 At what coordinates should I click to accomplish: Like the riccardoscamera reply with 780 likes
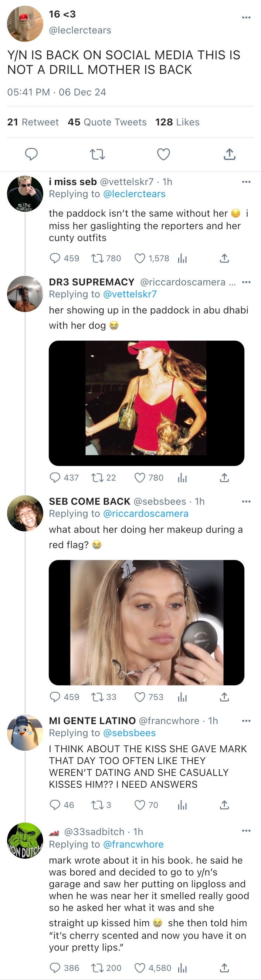point(140,477)
